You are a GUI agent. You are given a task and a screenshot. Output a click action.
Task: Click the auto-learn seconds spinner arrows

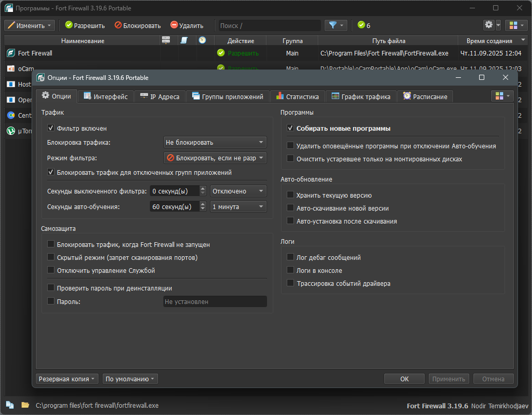point(203,206)
